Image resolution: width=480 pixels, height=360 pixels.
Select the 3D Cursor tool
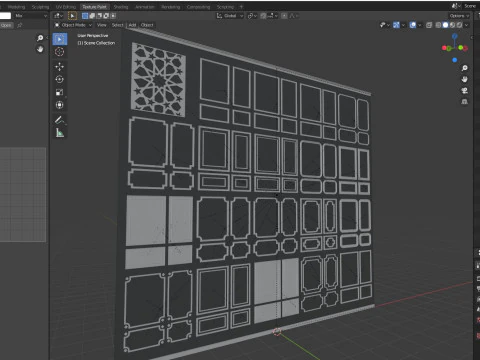pyautogui.click(x=60, y=52)
